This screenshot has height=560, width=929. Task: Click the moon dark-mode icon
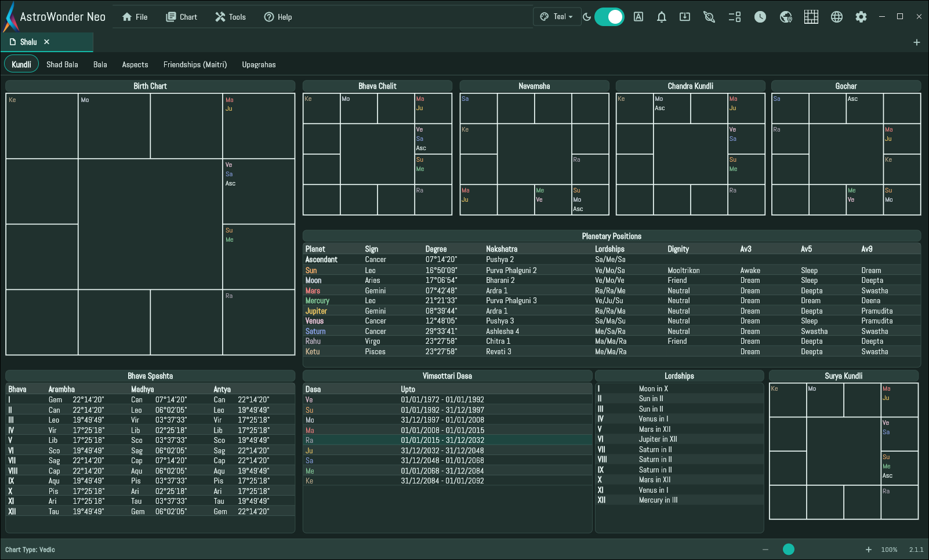click(x=587, y=17)
